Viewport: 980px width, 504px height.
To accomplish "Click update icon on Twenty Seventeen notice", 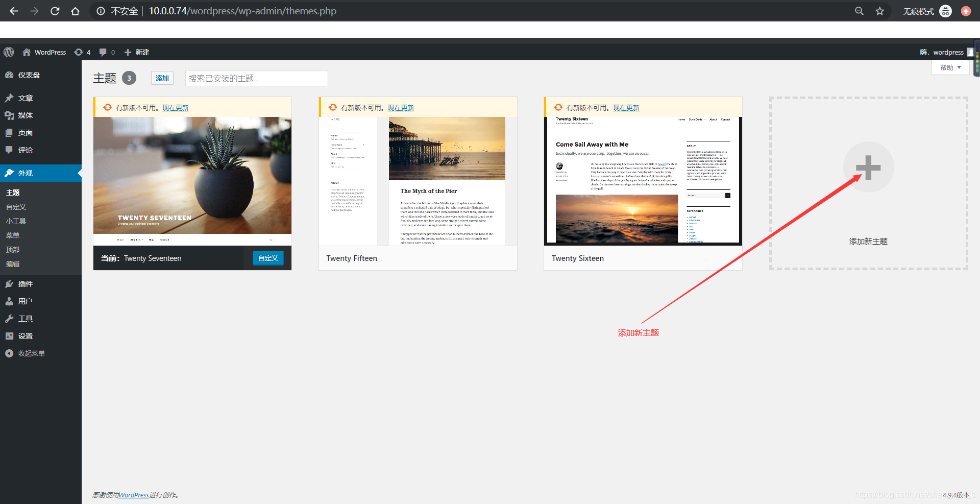I will pyautogui.click(x=107, y=107).
